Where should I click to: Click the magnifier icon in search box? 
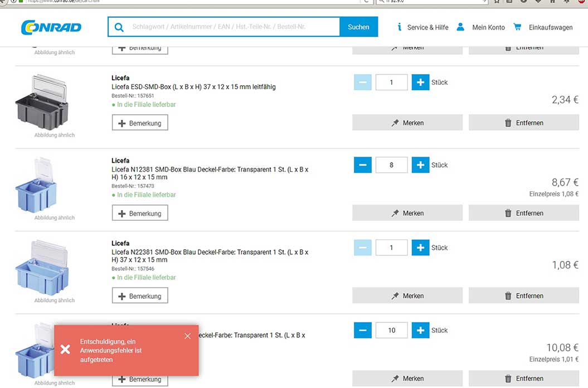pyautogui.click(x=119, y=27)
